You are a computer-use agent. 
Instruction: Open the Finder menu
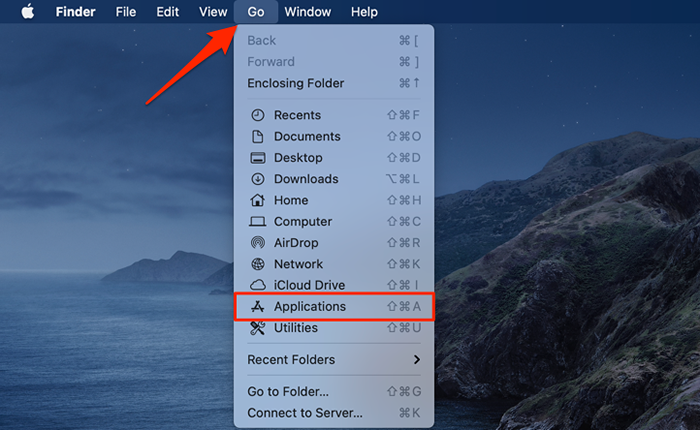(75, 12)
